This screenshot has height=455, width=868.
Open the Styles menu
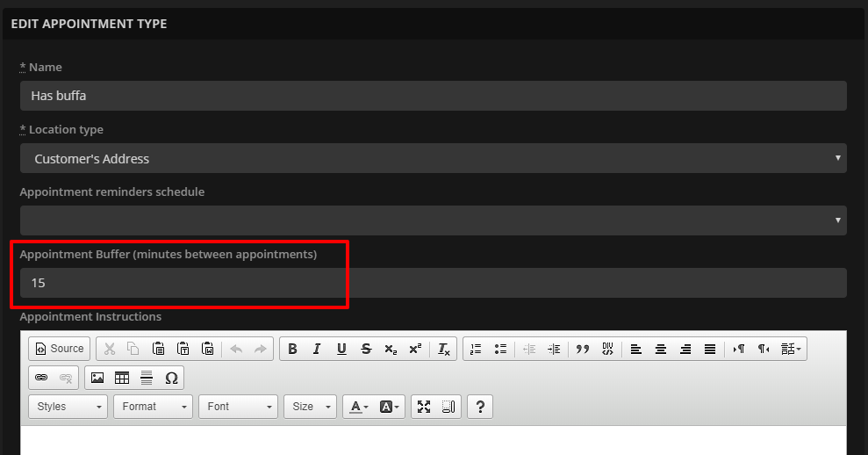(x=68, y=407)
